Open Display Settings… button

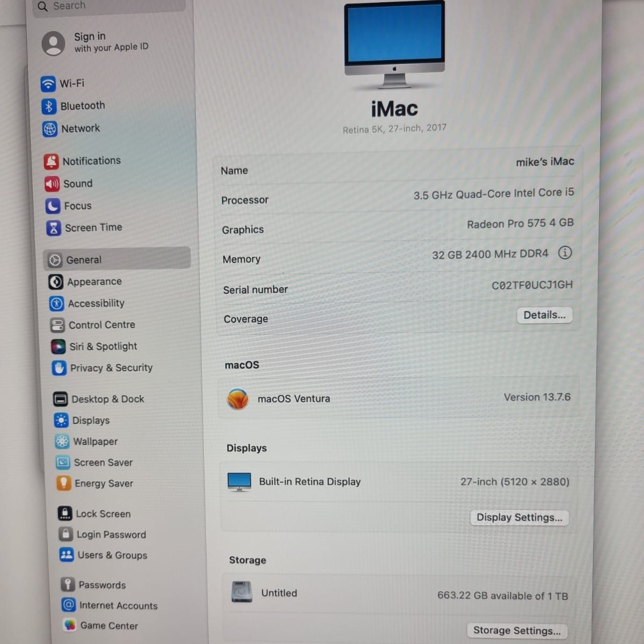tap(519, 517)
